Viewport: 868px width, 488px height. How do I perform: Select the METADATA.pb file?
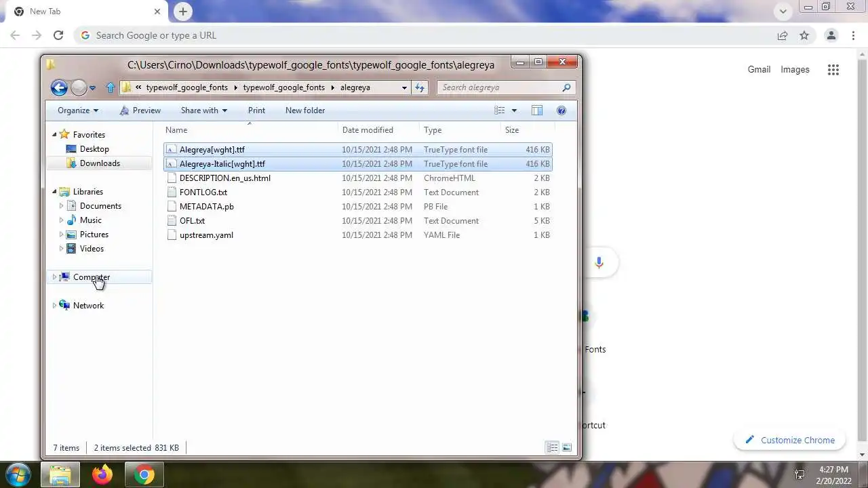pyautogui.click(x=358, y=207)
